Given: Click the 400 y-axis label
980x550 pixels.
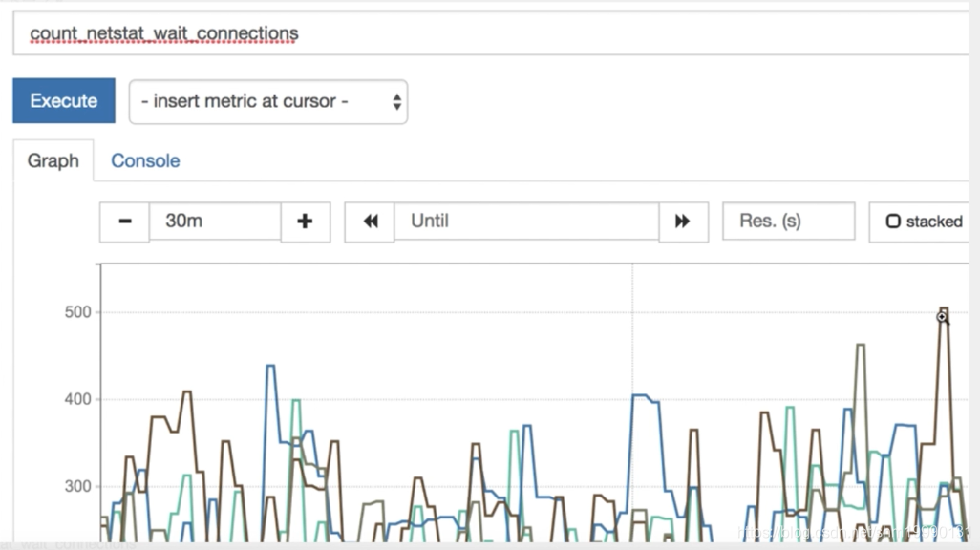Looking at the screenshot, I should (x=78, y=399).
